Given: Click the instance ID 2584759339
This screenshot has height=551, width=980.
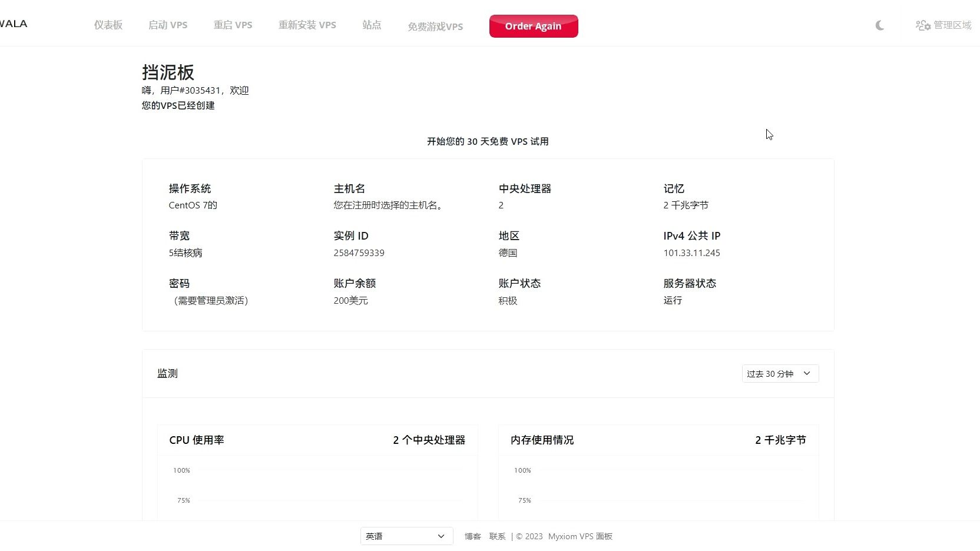Looking at the screenshot, I should (359, 253).
